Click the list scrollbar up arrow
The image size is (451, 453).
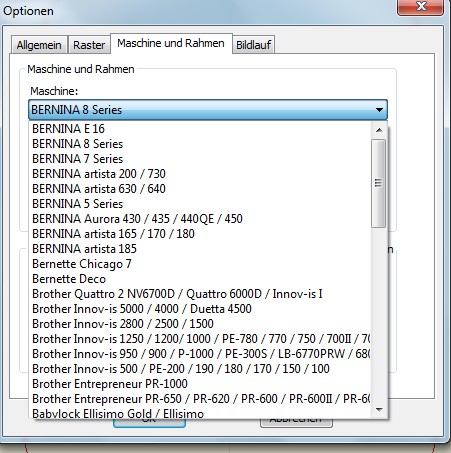379,130
